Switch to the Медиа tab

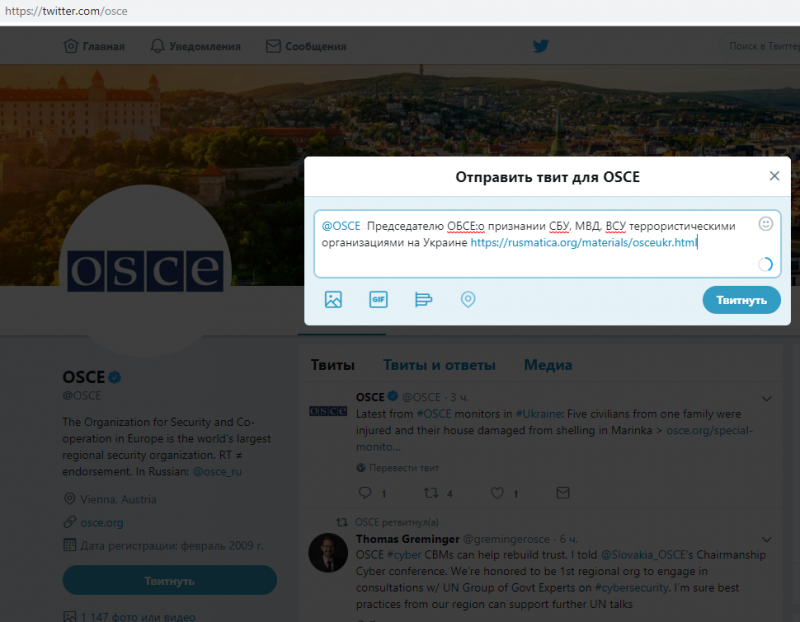[x=548, y=365]
